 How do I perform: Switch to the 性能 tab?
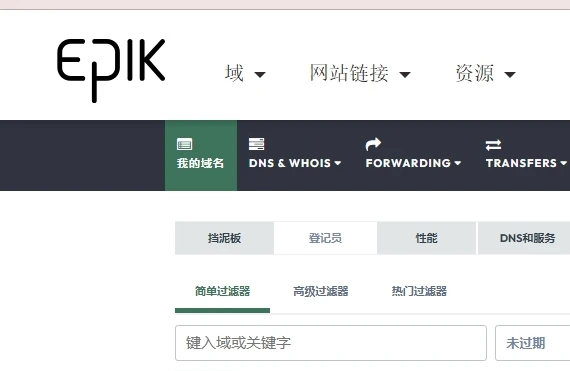point(426,238)
